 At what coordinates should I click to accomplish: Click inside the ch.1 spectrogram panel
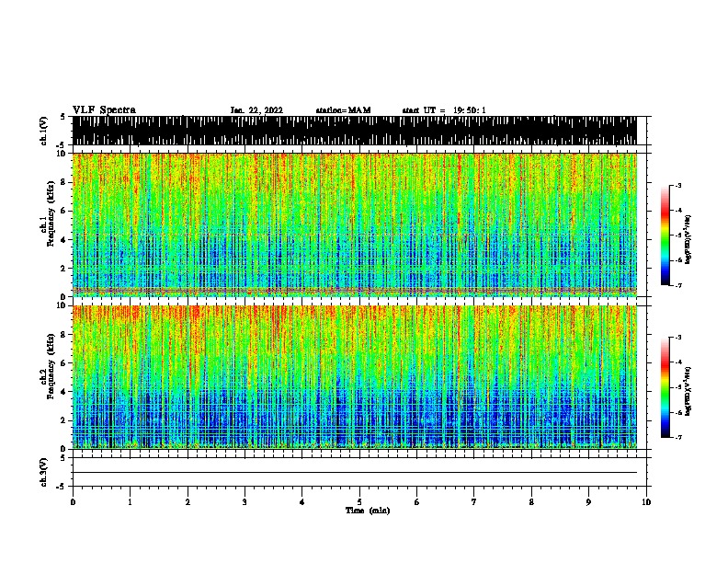click(x=355, y=224)
